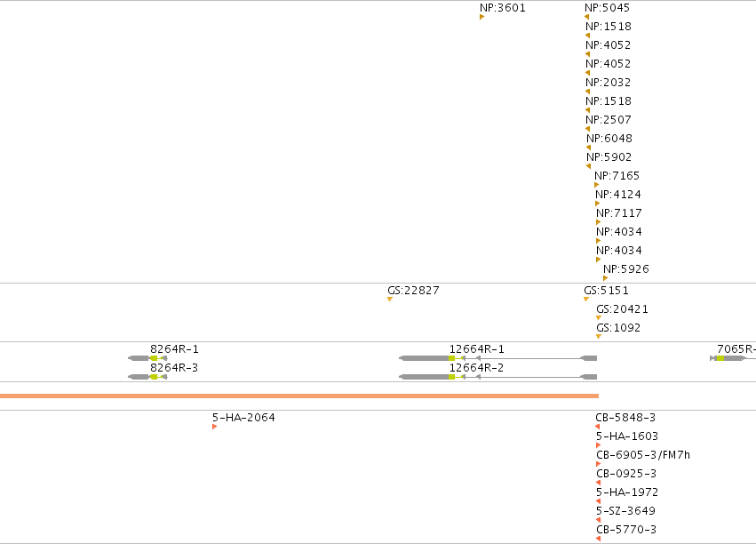Click the NP:7165 marker triangle
The image size is (756, 544).
[x=596, y=185]
